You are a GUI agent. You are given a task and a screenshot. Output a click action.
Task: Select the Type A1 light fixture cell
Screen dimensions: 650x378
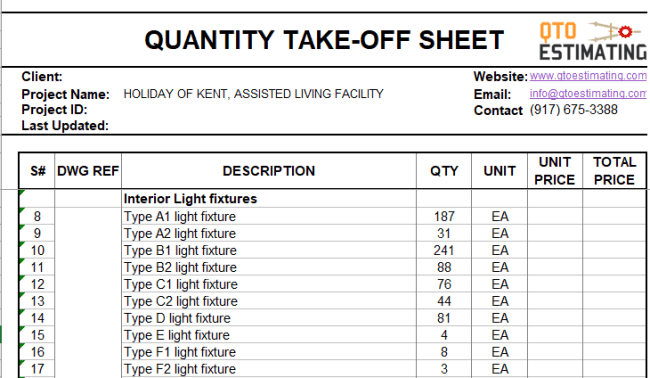click(269, 216)
